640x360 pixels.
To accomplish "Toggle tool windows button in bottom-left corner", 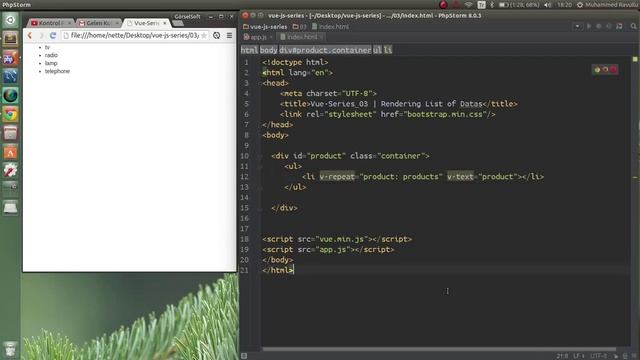I will [x=244, y=356].
